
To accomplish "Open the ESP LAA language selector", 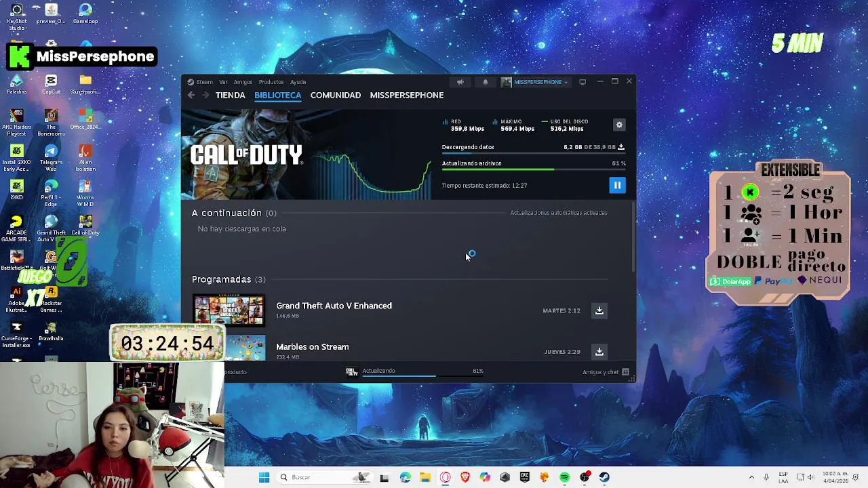I will pyautogui.click(x=783, y=477).
